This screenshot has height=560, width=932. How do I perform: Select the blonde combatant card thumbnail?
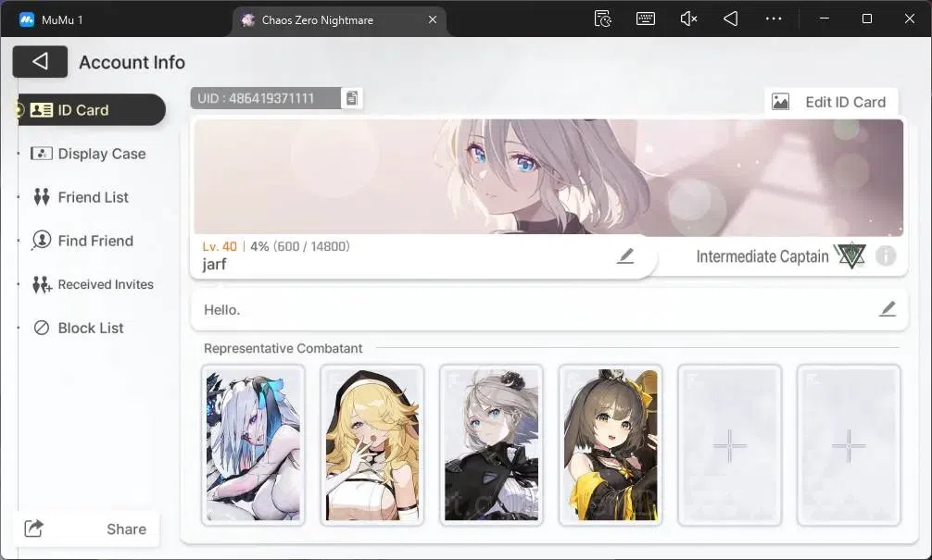[372, 445]
